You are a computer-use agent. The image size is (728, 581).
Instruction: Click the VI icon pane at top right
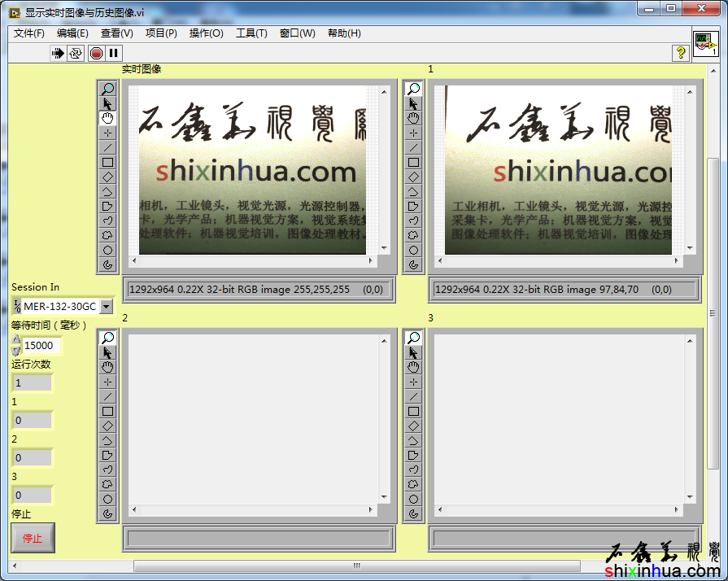point(706,44)
